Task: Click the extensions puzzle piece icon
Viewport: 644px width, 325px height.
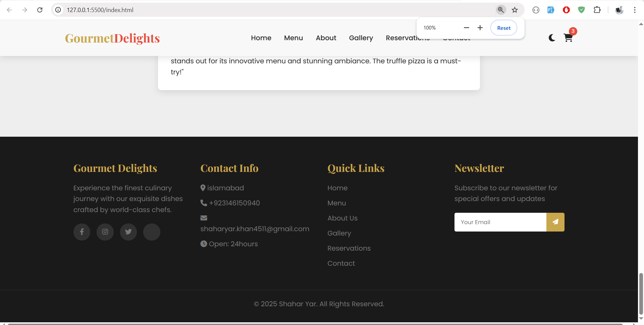Action: pos(597,10)
